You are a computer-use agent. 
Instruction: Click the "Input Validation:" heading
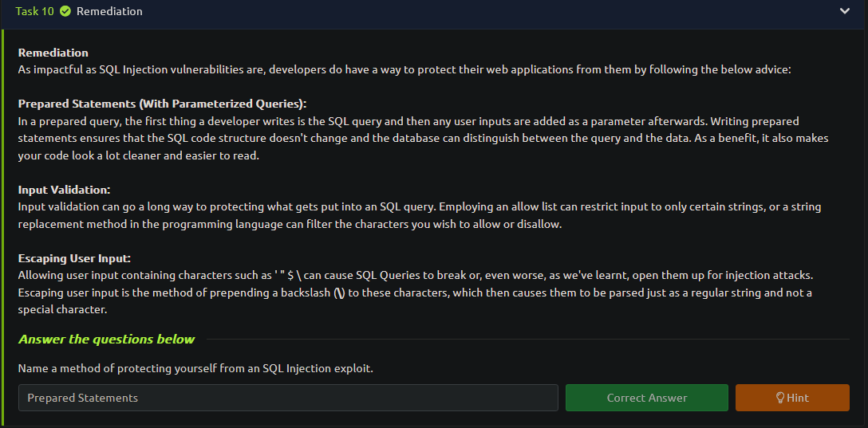pos(64,190)
